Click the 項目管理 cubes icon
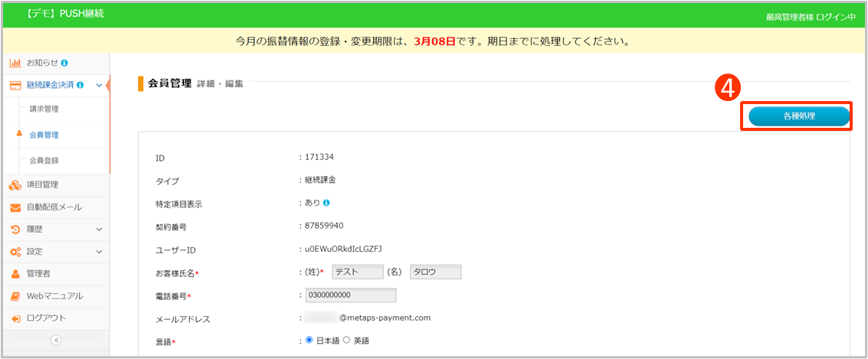868x359 pixels. click(x=15, y=184)
